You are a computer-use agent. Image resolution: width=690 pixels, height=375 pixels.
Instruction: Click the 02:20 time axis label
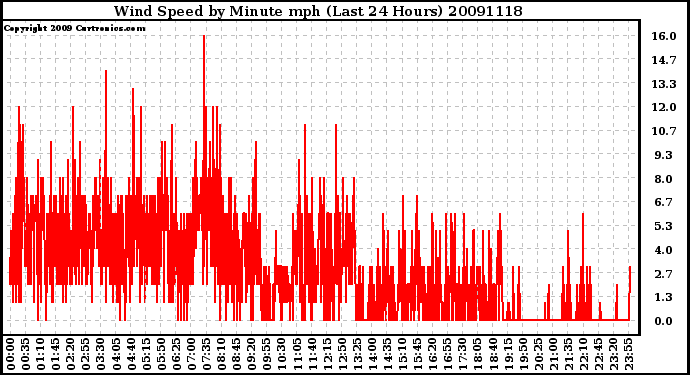tap(71, 354)
